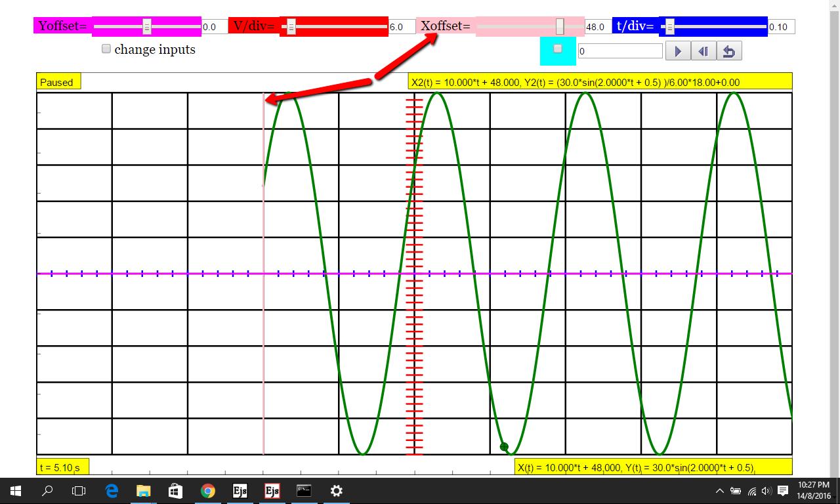The image size is (840, 504).
Task: Edit the t/div value field showing 0.10
Action: point(781,27)
